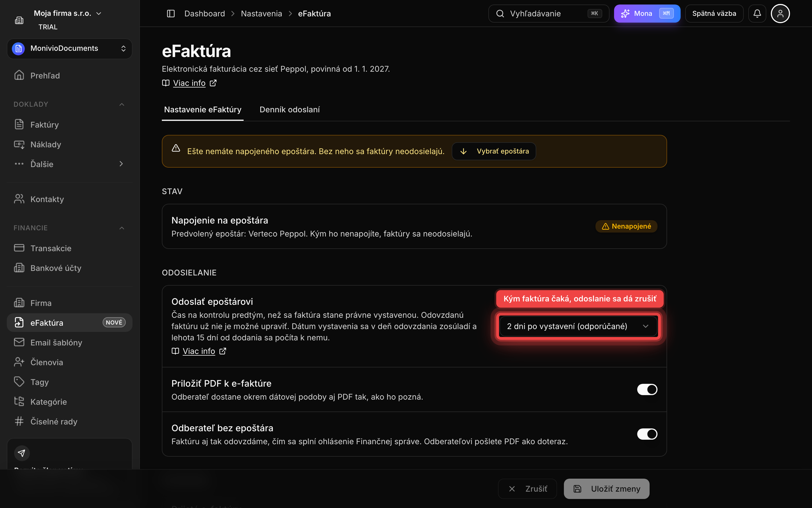Image resolution: width=812 pixels, height=508 pixels.
Task: Open Spätná väzba feedback button
Action: 714,14
